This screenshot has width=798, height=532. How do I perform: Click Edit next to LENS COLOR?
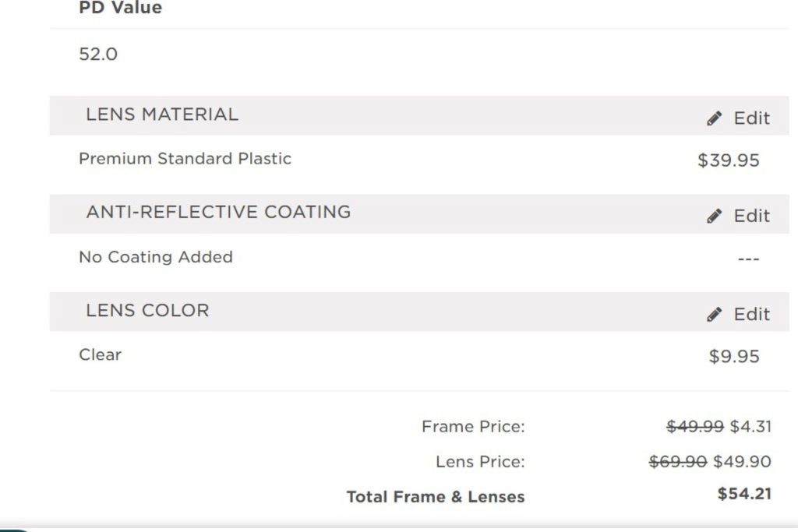(x=750, y=313)
